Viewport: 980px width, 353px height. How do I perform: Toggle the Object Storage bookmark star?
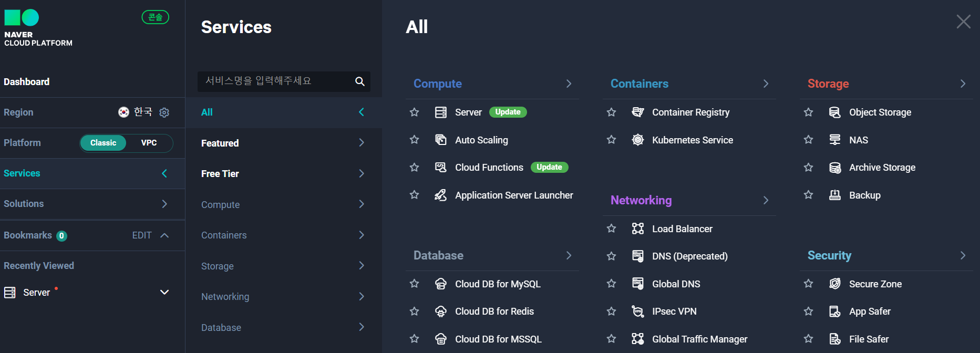click(809, 112)
